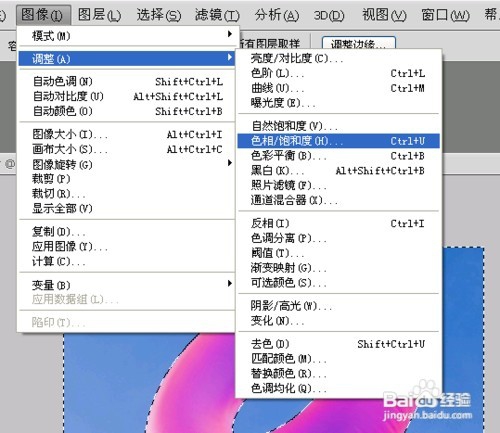Expand the 变量(B) submenu
The image size is (500, 433).
point(127,285)
